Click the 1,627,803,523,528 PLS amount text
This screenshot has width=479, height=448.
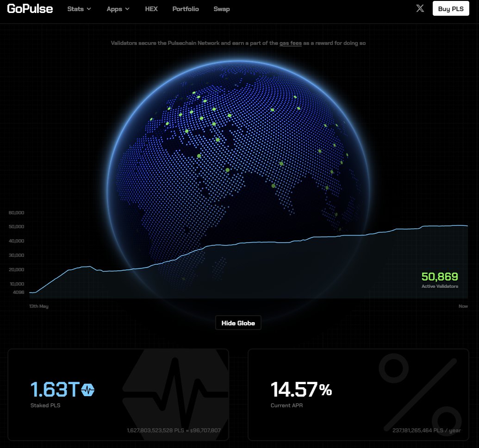(x=174, y=430)
